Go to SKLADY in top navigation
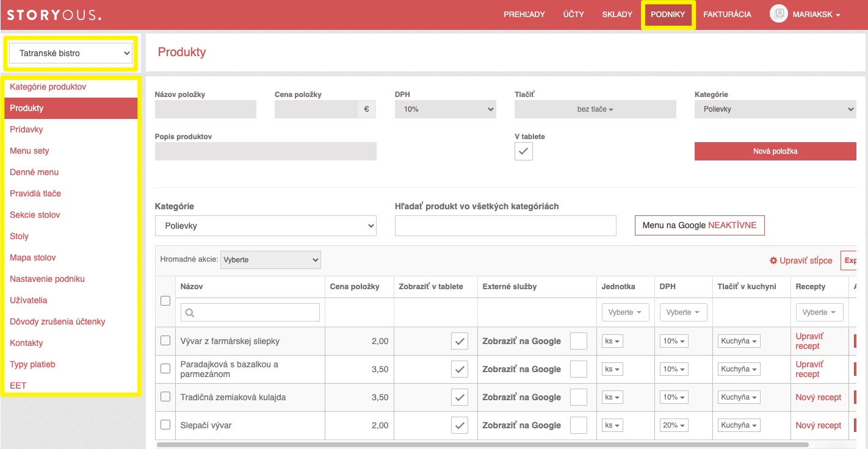 (617, 15)
